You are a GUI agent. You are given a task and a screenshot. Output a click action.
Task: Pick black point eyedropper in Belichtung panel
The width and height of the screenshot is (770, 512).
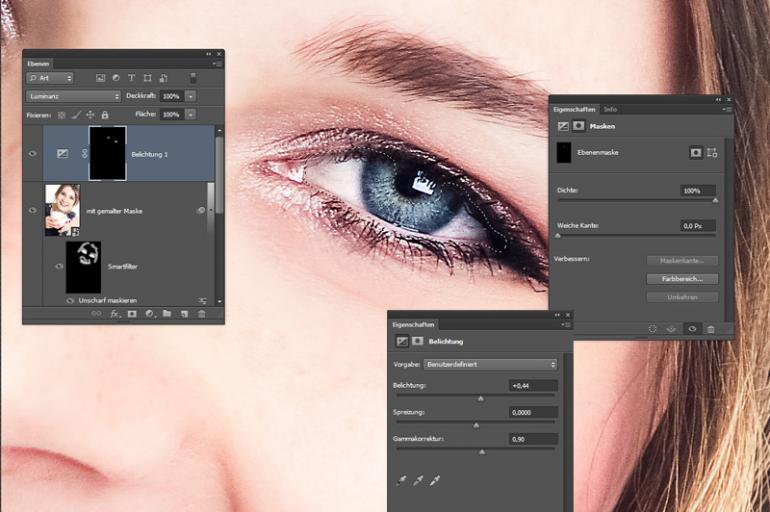(x=401, y=480)
